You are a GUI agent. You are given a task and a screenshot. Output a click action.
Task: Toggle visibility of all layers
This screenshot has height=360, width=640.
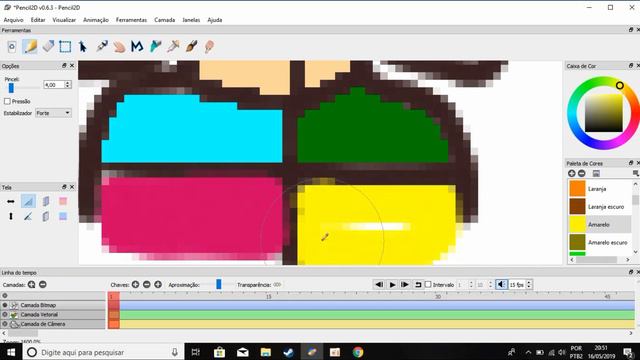point(5,296)
